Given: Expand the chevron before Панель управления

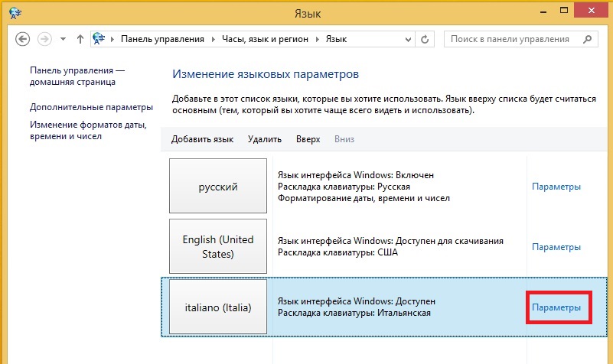Looking at the screenshot, I should tap(112, 39).
